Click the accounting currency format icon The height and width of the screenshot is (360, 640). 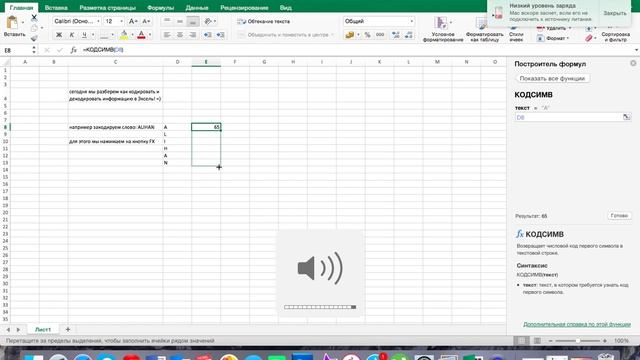pos(349,35)
